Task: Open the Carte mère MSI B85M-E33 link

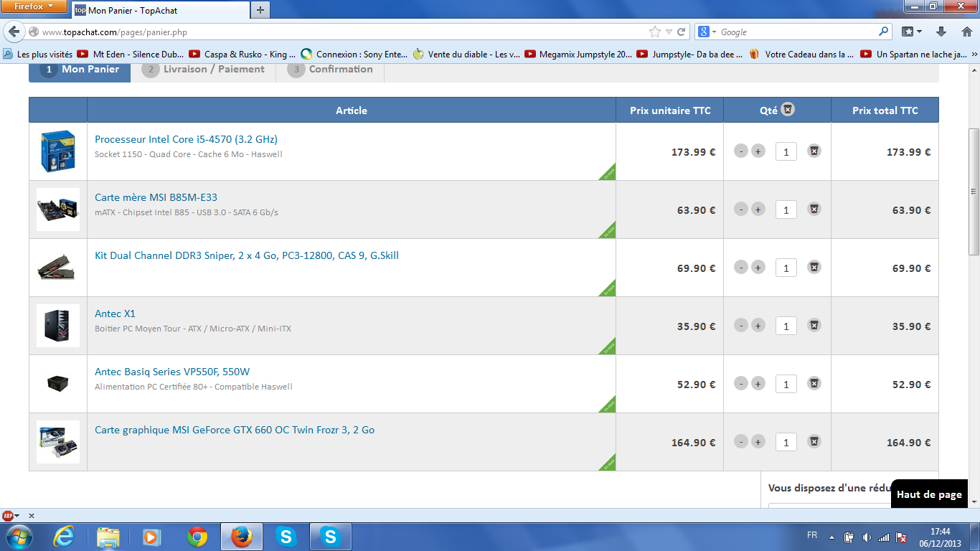Action: click(x=156, y=197)
